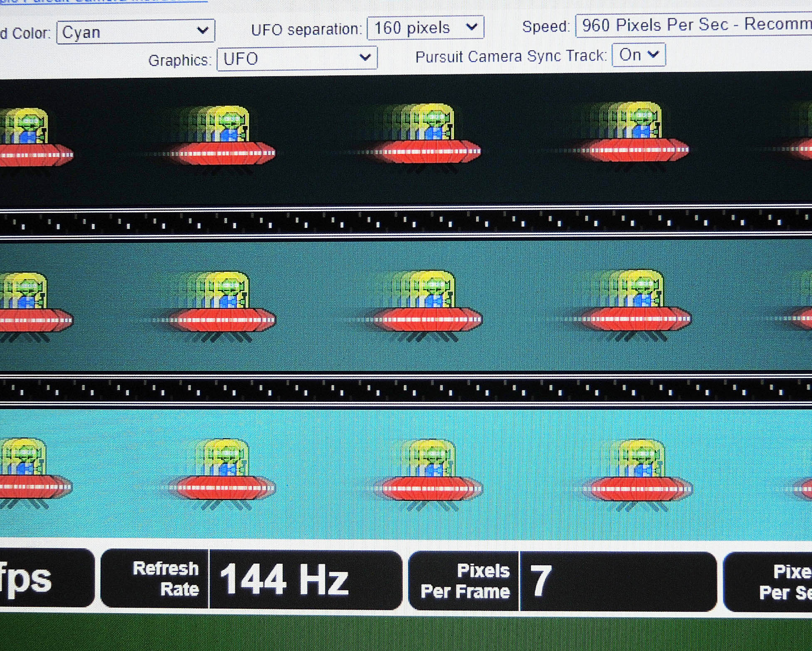This screenshot has width=812, height=651.
Task: Click the Graphics label
Action: [180, 60]
